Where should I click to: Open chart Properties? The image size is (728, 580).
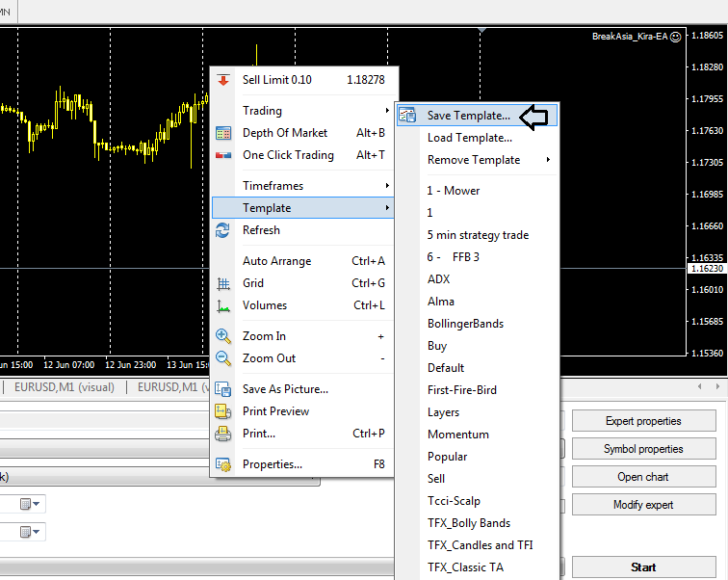coord(272,464)
